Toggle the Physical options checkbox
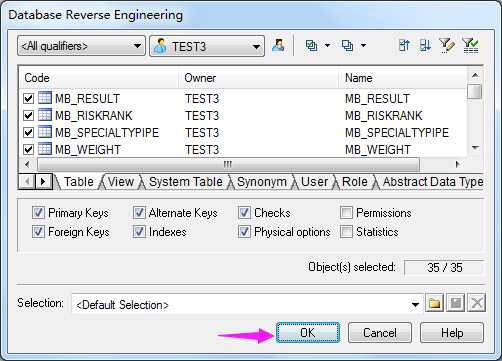 (x=244, y=231)
